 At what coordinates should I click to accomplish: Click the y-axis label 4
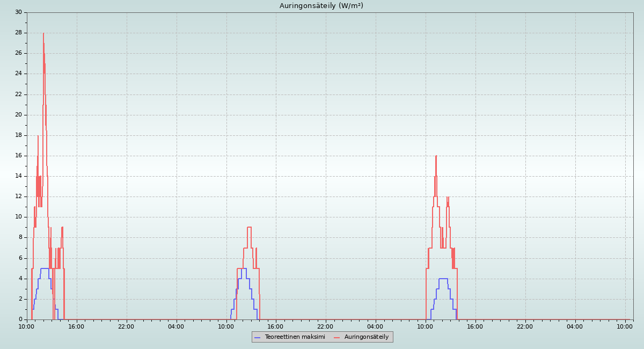point(20,279)
